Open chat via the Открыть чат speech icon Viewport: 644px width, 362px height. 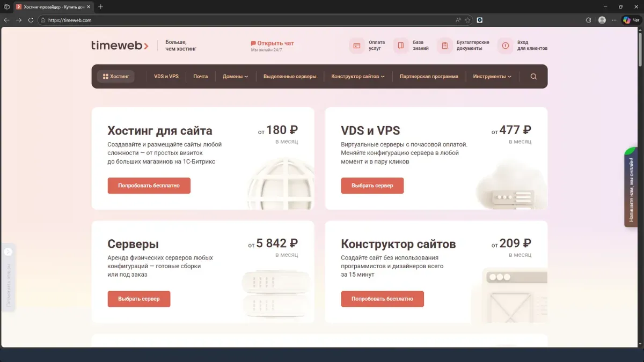click(x=254, y=43)
